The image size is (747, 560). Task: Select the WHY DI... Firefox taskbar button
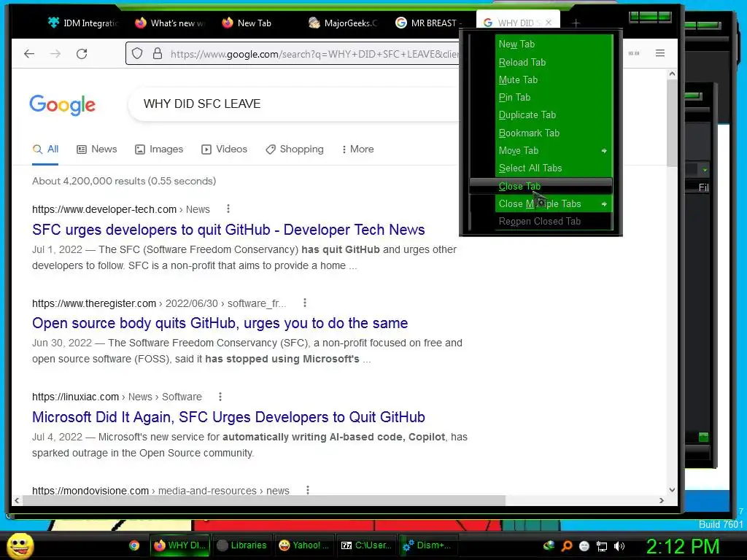coord(179,545)
